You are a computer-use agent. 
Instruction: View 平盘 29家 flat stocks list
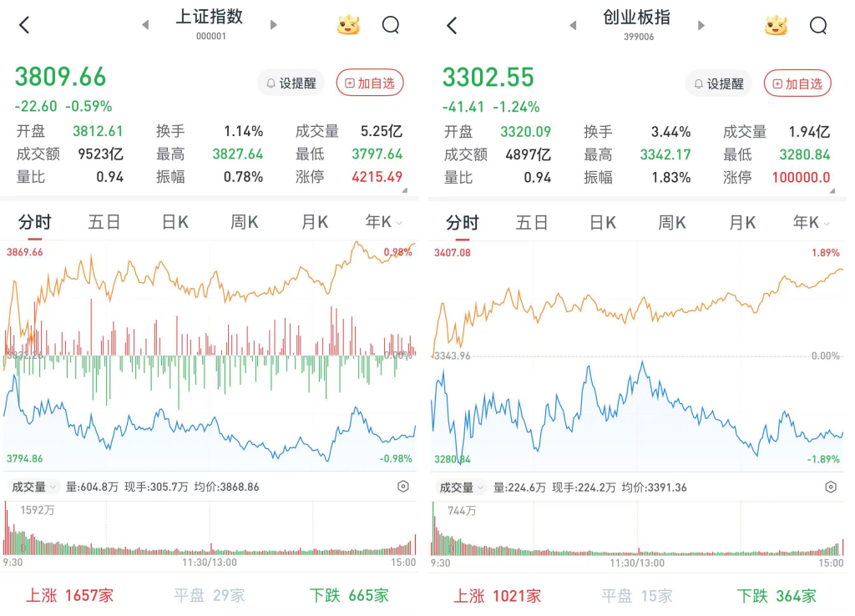(x=210, y=595)
